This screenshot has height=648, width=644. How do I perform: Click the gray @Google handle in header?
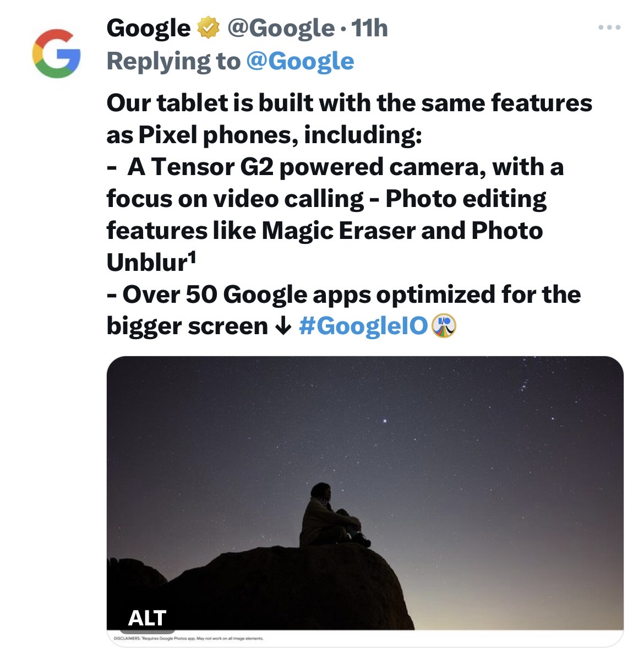tap(281, 28)
